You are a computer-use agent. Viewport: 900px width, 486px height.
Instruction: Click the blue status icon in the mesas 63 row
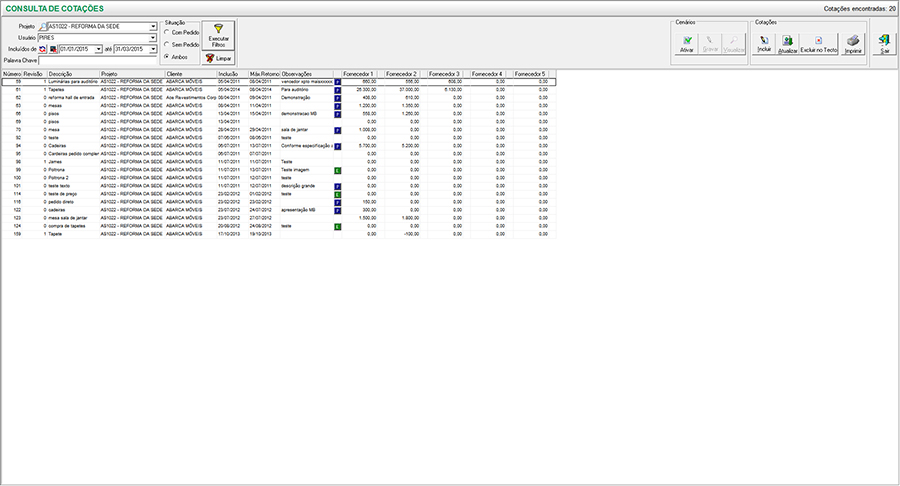338,106
